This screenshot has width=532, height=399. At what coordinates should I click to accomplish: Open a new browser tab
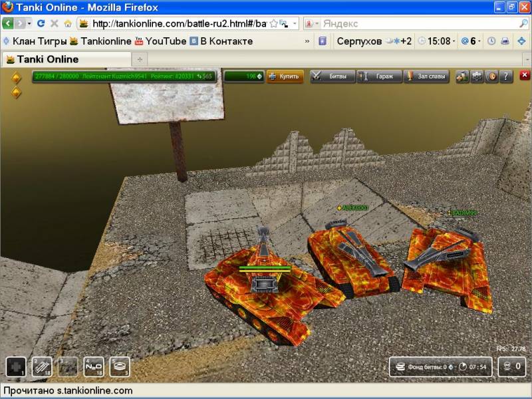point(140,60)
